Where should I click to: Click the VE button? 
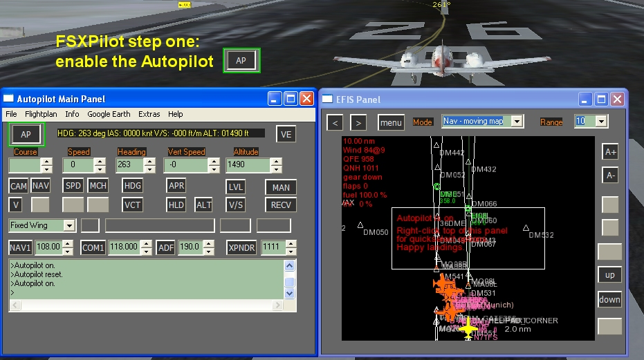click(x=286, y=134)
